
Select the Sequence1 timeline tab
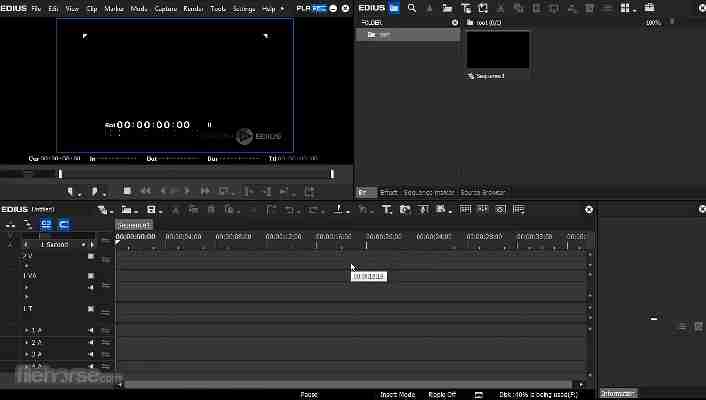[134, 225]
